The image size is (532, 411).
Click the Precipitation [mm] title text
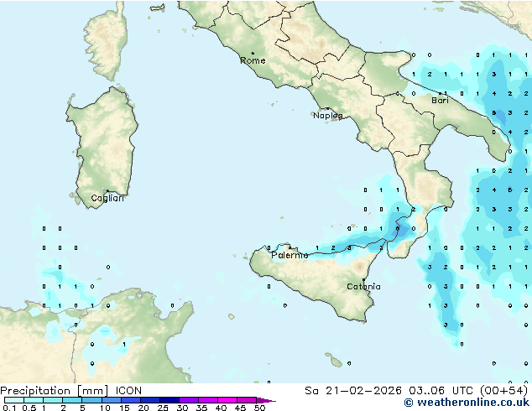54,391
